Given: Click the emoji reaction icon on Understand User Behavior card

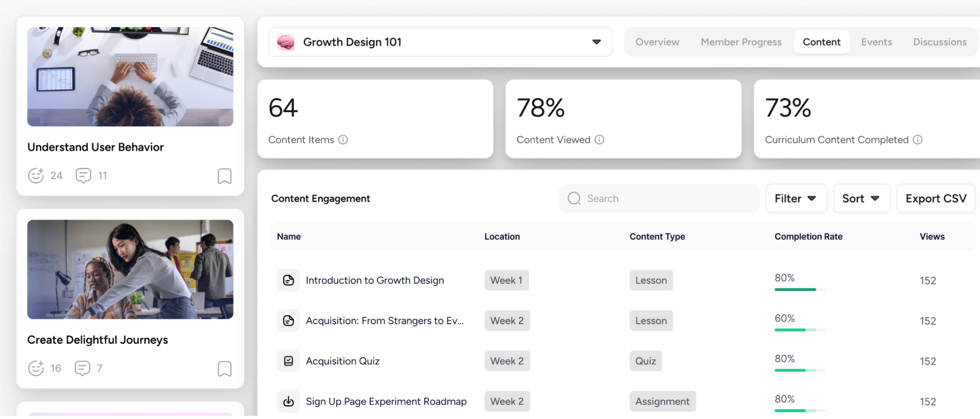Looking at the screenshot, I should pyautogui.click(x=36, y=175).
